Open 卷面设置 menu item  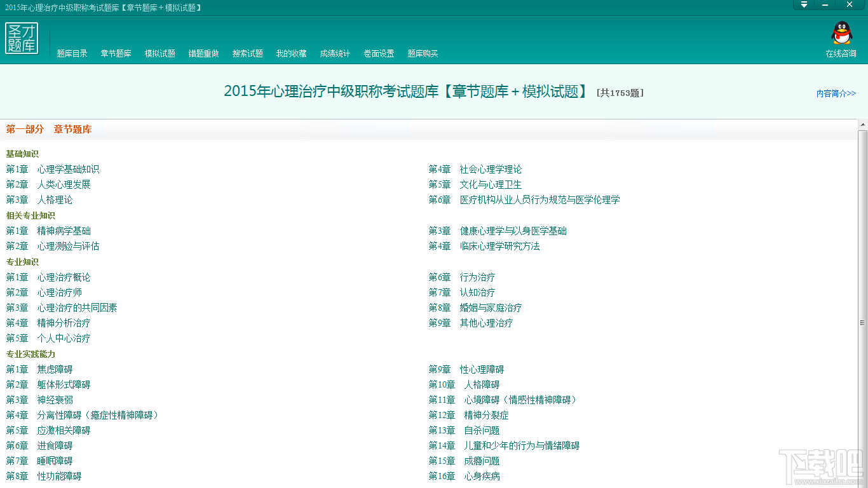[x=379, y=53]
